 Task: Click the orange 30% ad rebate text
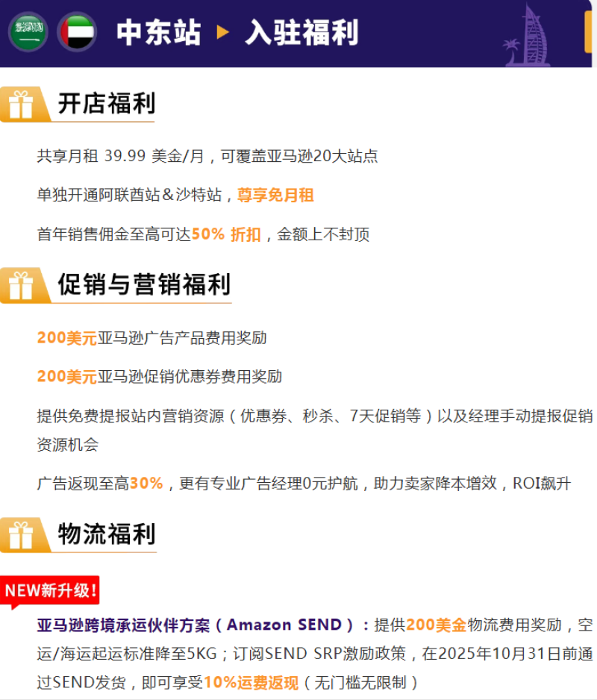(146, 484)
